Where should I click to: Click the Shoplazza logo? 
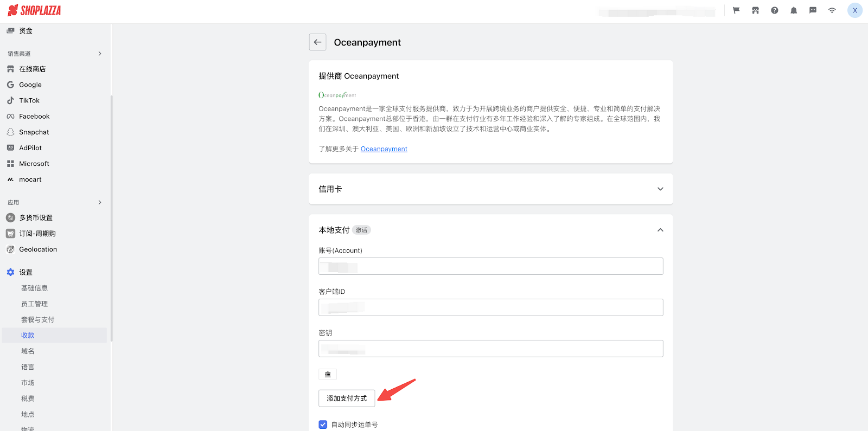click(x=34, y=10)
